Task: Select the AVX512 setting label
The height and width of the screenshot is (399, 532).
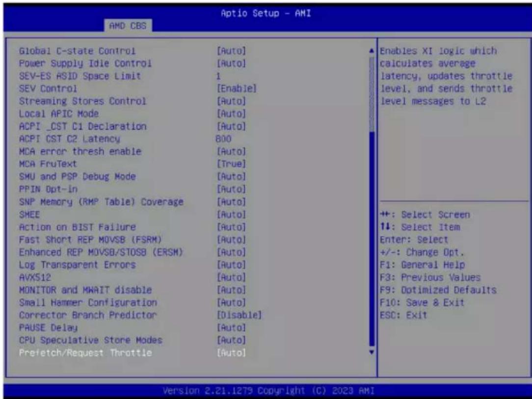Action: point(35,278)
